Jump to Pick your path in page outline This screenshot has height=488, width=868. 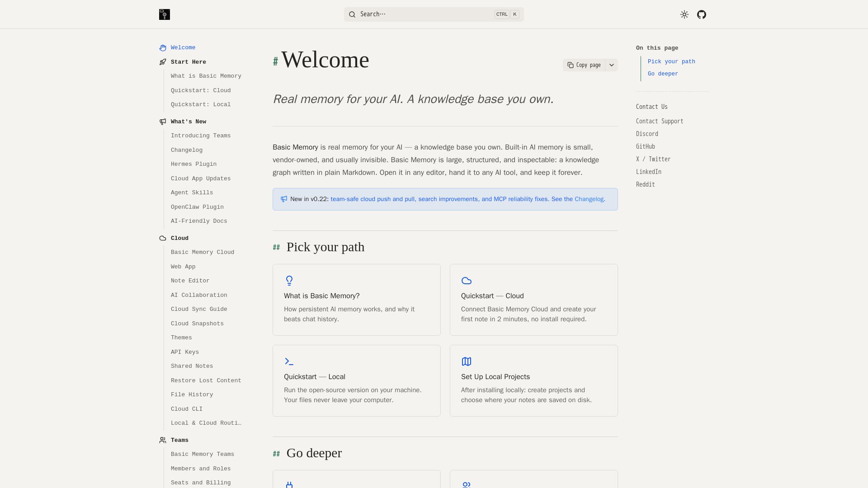671,61
